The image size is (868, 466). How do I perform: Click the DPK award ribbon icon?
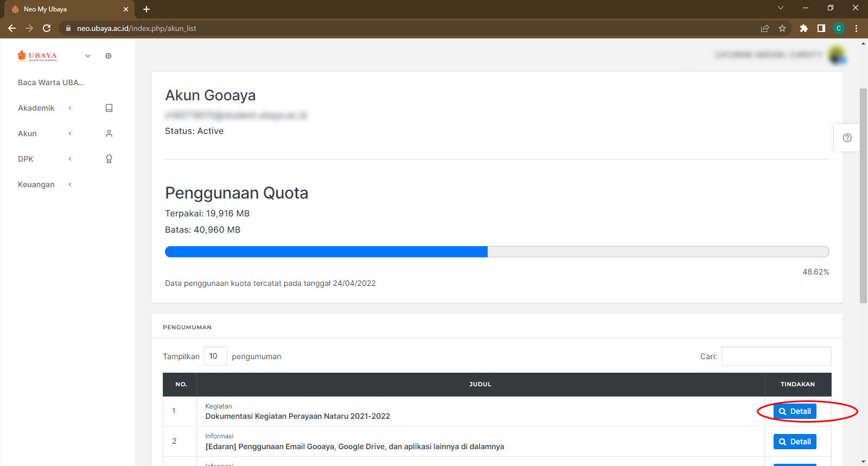[x=109, y=159]
